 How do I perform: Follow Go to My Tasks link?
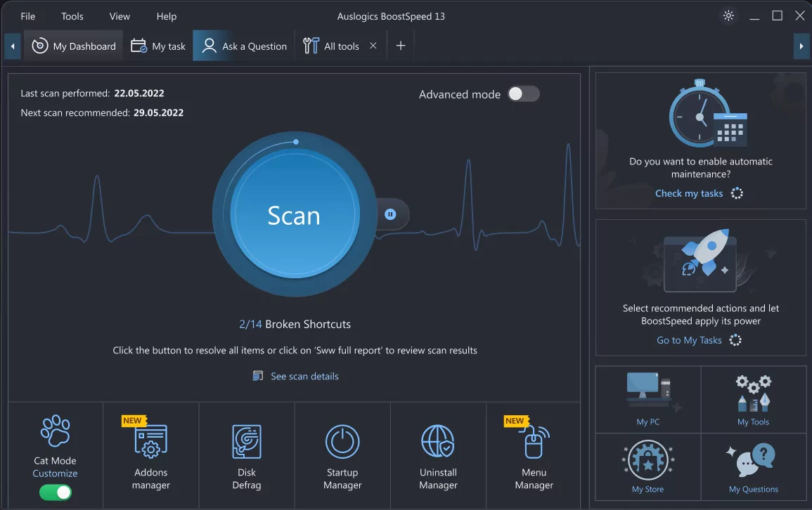point(689,340)
